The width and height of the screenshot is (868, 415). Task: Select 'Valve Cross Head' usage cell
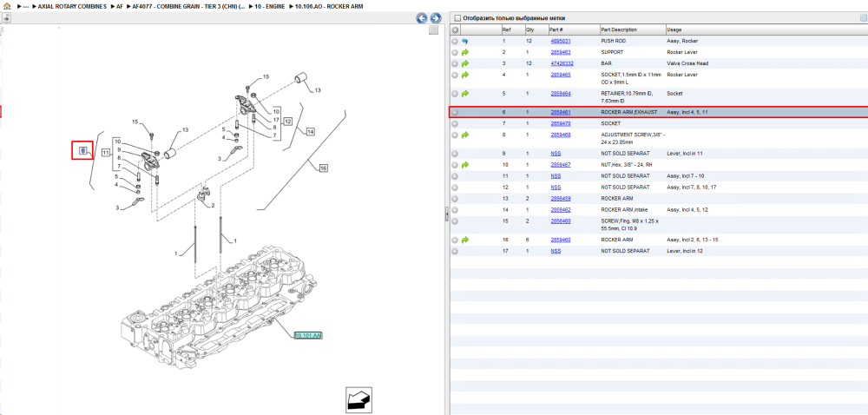687,63
